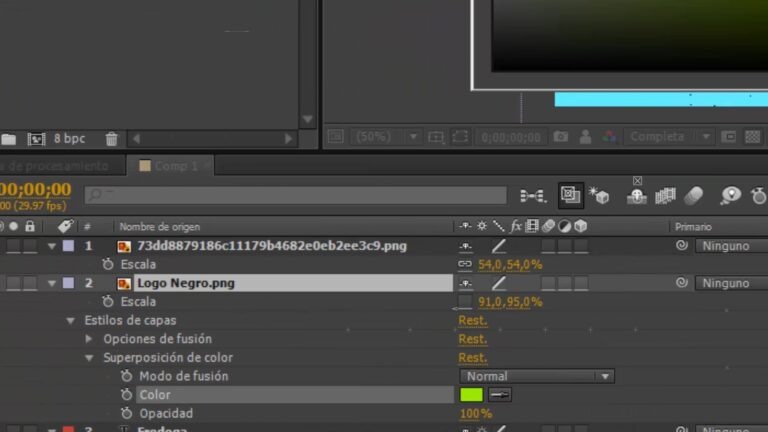Toggle the stopwatch for the Color property

point(126,395)
